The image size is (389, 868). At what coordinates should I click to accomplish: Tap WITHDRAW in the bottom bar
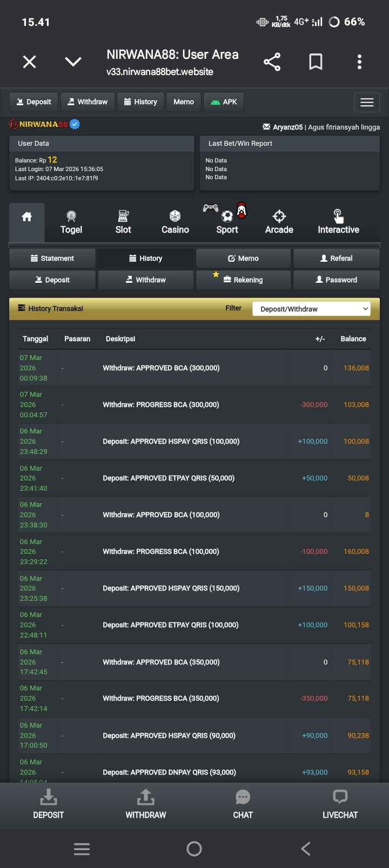coord(146,805)
